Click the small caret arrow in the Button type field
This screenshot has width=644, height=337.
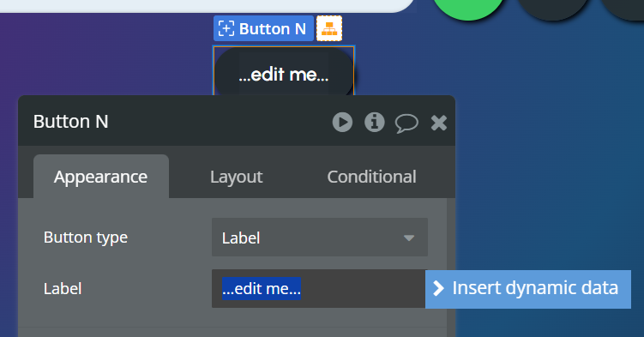pos(409,238)
